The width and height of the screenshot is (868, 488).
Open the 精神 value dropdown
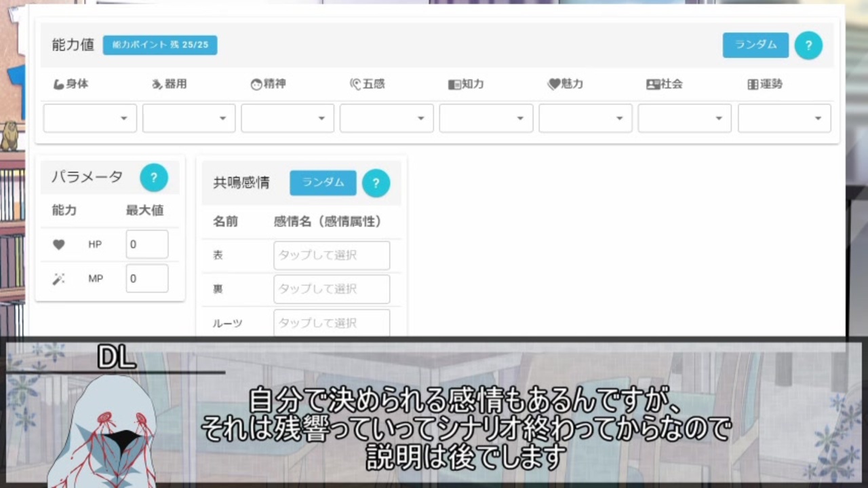[x=288, y=118]
